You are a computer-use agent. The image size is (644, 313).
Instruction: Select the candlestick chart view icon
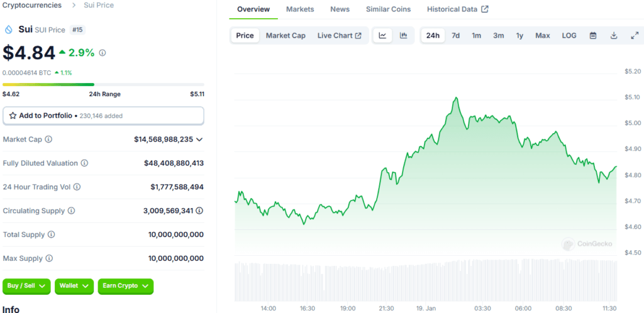(403, 36)
